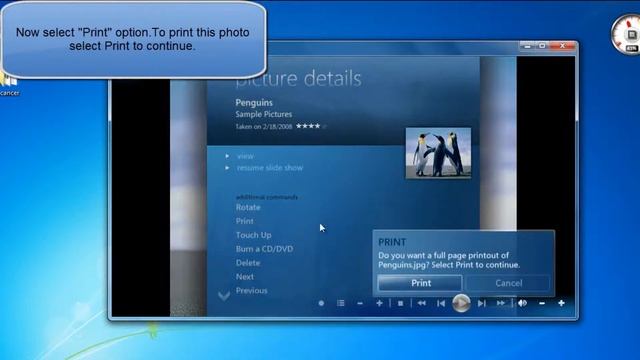
Task: Skip forward to next item
Action: click(482, 303)
